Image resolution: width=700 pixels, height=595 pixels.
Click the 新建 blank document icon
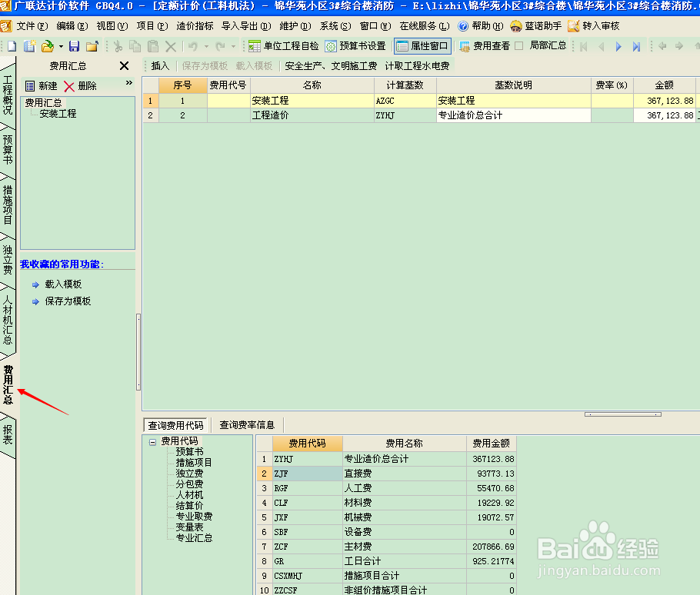[11, 45]
